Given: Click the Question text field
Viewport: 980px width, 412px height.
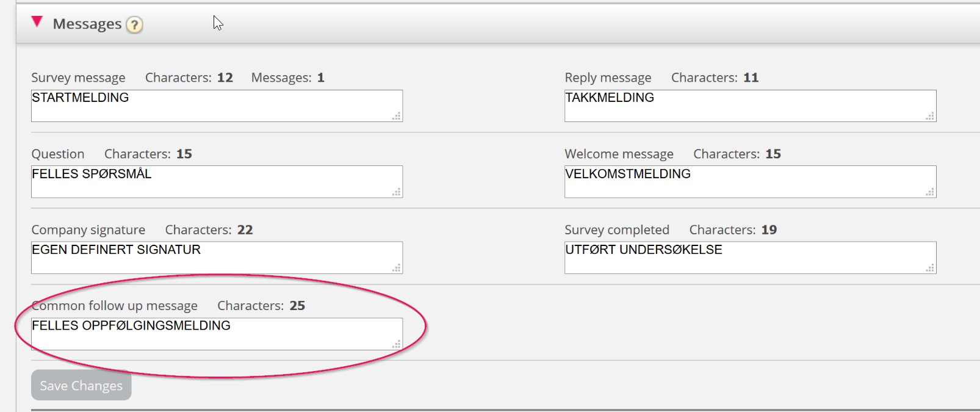Looking at the screenshot, I should point(217,181).
